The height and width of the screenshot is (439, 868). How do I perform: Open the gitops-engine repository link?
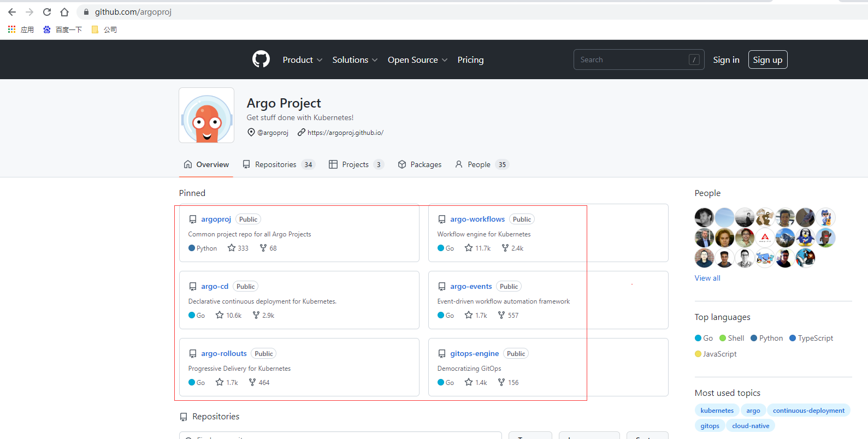coord(475,353)
